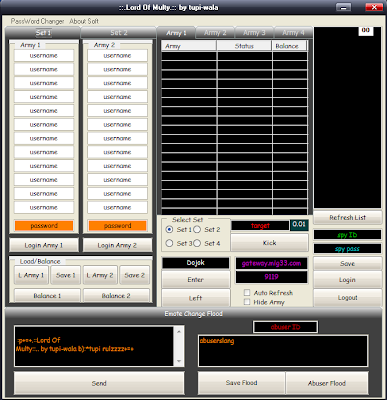
Task: Click the last username field in Army 1
Action: [44, 207]
